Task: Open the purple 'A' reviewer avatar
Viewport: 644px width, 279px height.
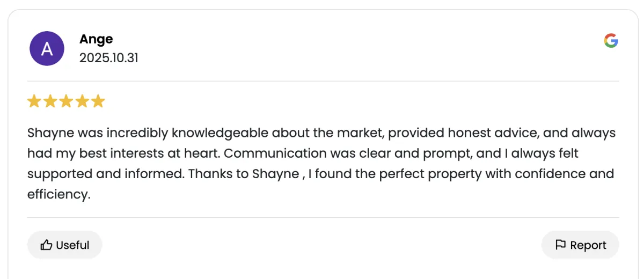Action: point(47,49)
